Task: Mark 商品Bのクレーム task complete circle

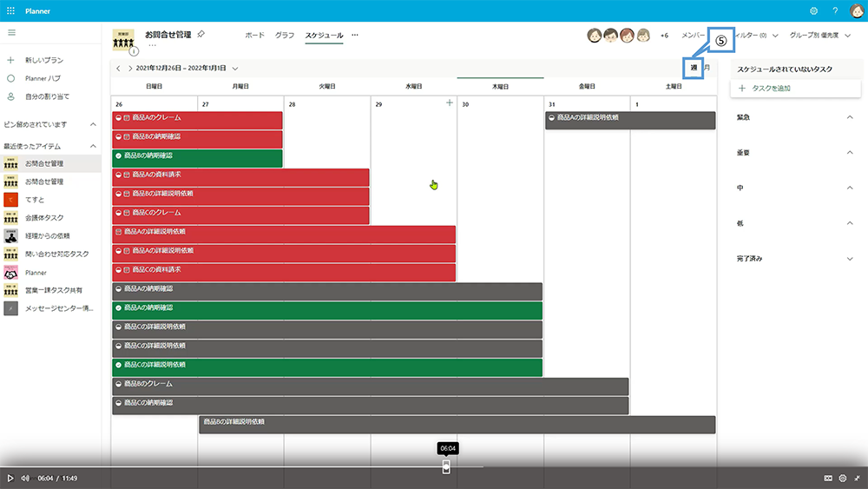Action: (118, 384)
